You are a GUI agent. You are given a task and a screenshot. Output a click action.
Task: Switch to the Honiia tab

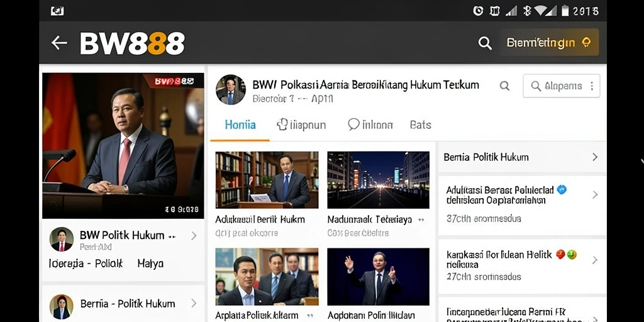(x=240, y=125)
